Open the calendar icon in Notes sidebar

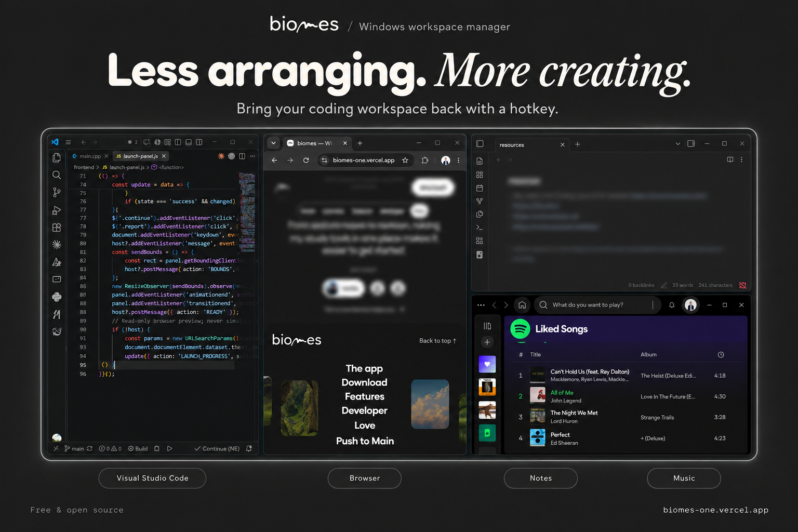tap(480, 188)
